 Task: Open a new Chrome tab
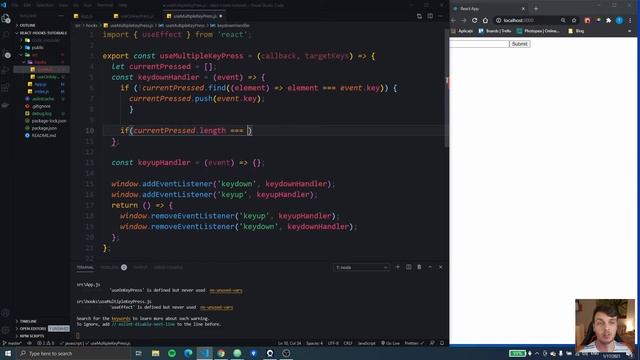(536, 9)
